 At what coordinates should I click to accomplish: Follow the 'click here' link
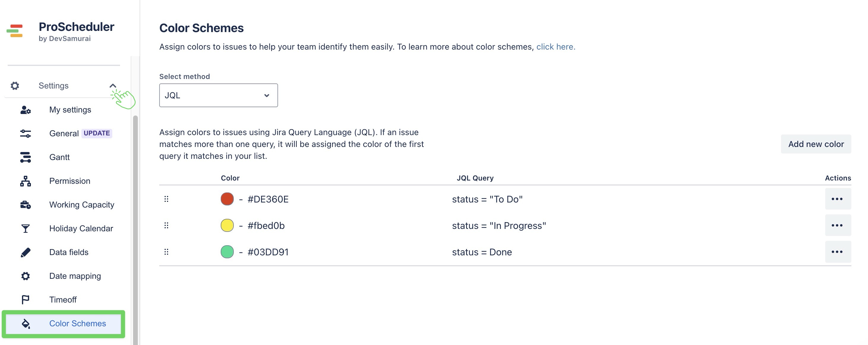555,47
